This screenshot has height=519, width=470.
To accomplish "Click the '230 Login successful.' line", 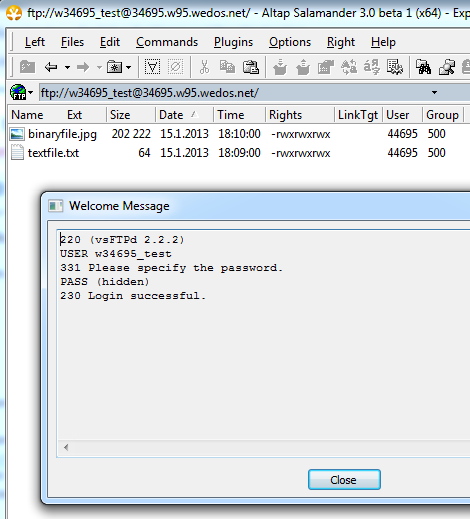I will point(133,296).
